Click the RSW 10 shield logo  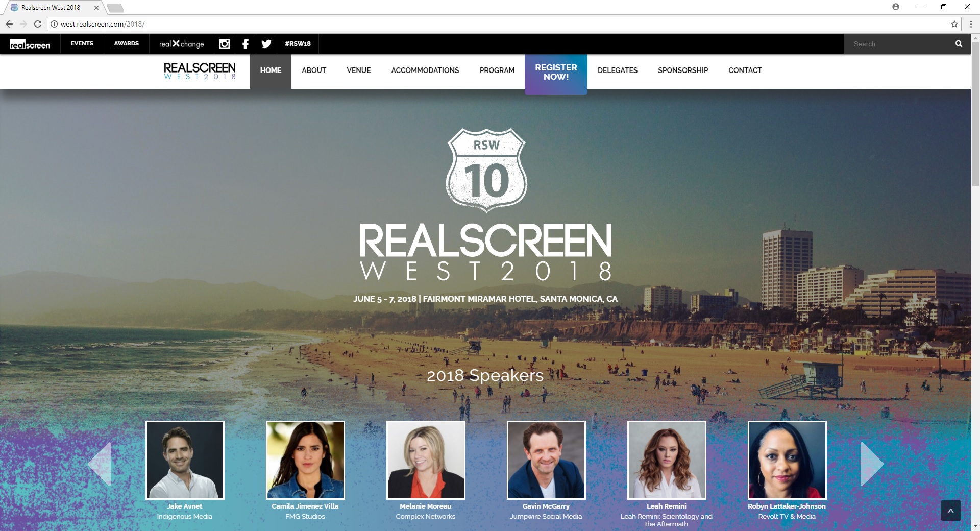tap(486, 170)
